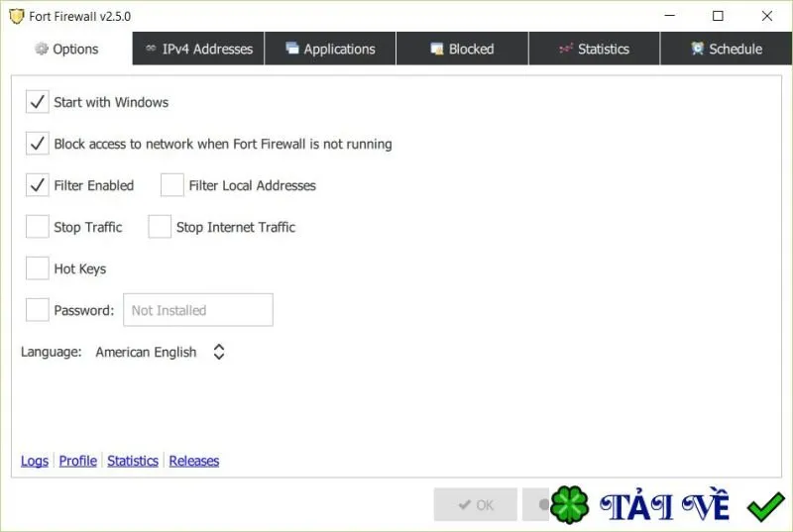The image size is (793, 532).
Task: Click the Applications windows icon
Action: click(291, 48)
